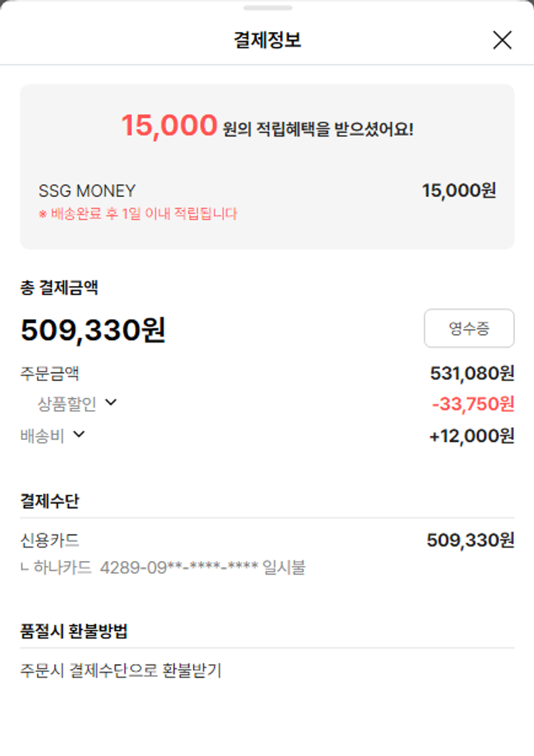The image size is (534, 756).
Task: Expand the 상품할인 chevron arrow
Action: (x=110, y=403)
